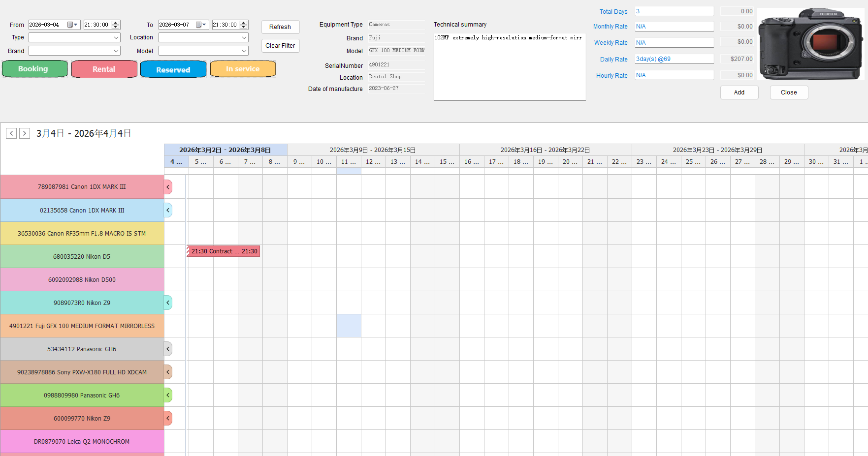This screenshot has width=868, height=456.
Task: Toggle the Booking status filter
Action: click(34, 69)
